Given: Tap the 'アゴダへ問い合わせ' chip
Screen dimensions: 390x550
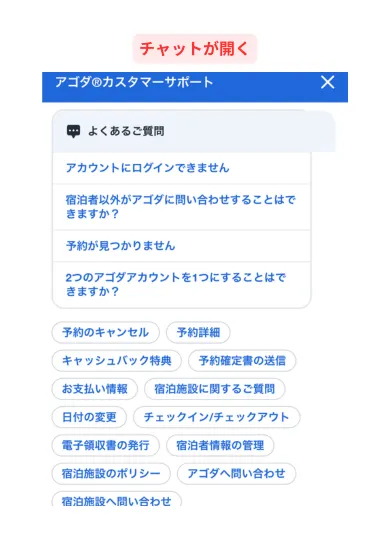Looking at the screenshot, I should tap(236, 474).
